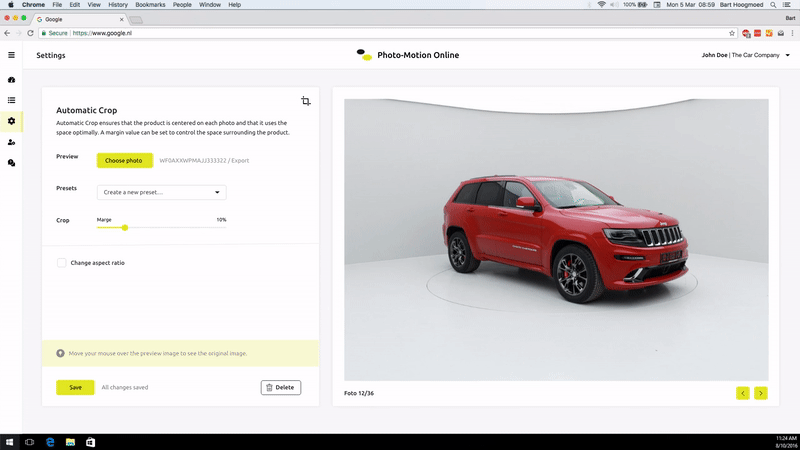Open the Notification Center icon in menu bar
Image resolution: width=800 pixels, height=450 pixels.
(x=787, y=5)
